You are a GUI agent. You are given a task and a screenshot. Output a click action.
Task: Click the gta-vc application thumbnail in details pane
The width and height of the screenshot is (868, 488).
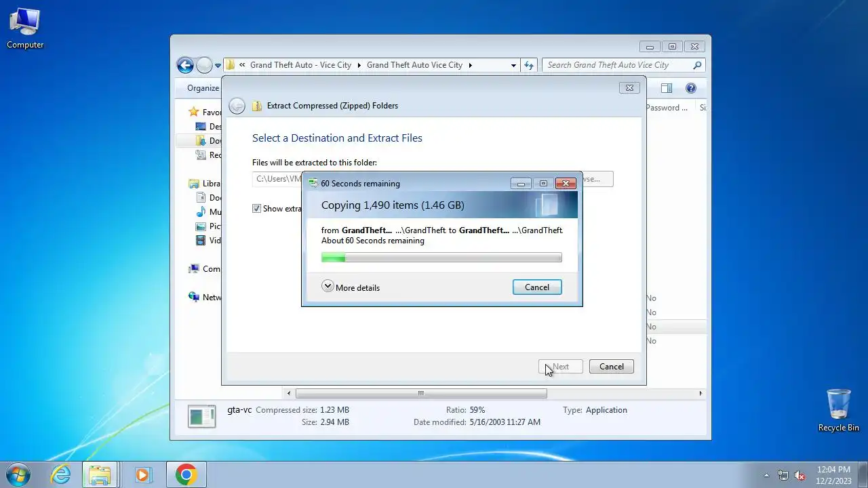(x=201, y=417)
